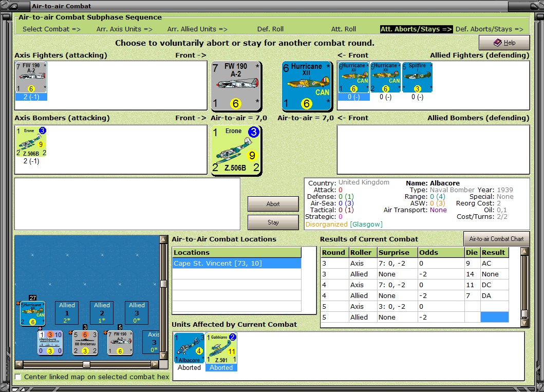Click the map's vertical scroll up arrow
544x392 pixels.
click(x=163, y=239)
